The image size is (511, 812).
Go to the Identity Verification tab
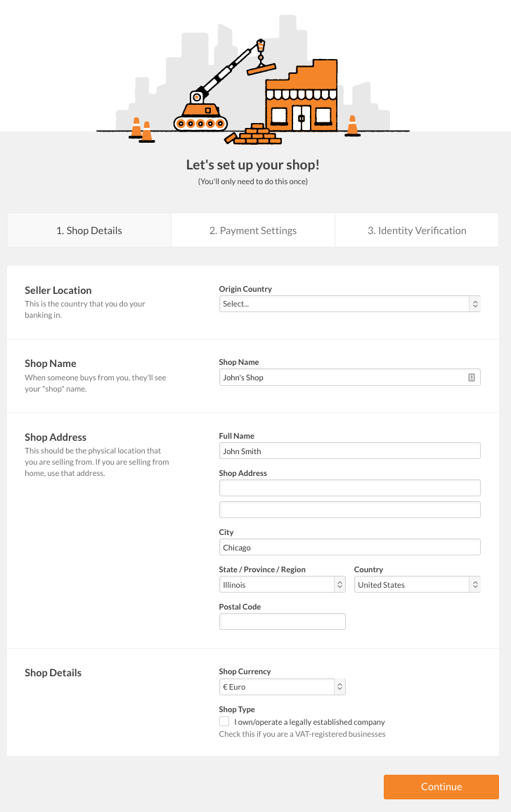pos(417,231)
